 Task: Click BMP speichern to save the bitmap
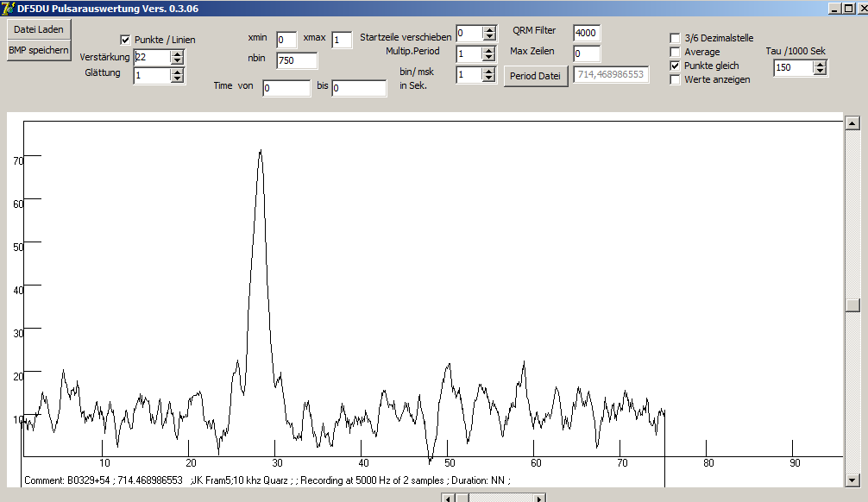tap(39, 50)
